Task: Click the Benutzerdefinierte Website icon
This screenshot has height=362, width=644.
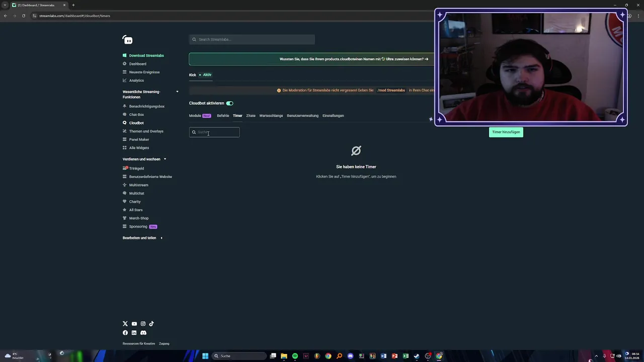Action: (125, 176)
